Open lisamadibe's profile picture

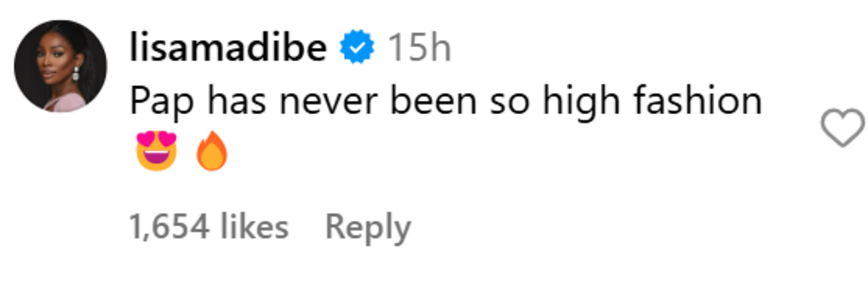tap(61, 66)
